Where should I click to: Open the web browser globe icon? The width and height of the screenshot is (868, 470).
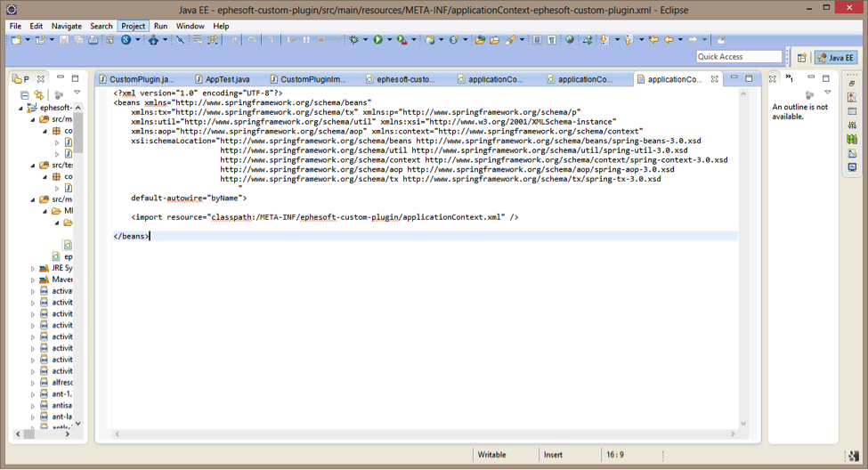569,40
